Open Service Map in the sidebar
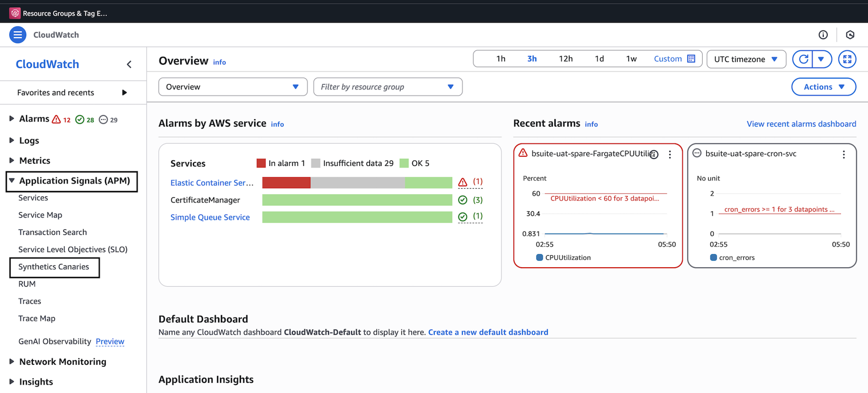The height and width of the screenshot is (393, 868). (x=40, y=215)
